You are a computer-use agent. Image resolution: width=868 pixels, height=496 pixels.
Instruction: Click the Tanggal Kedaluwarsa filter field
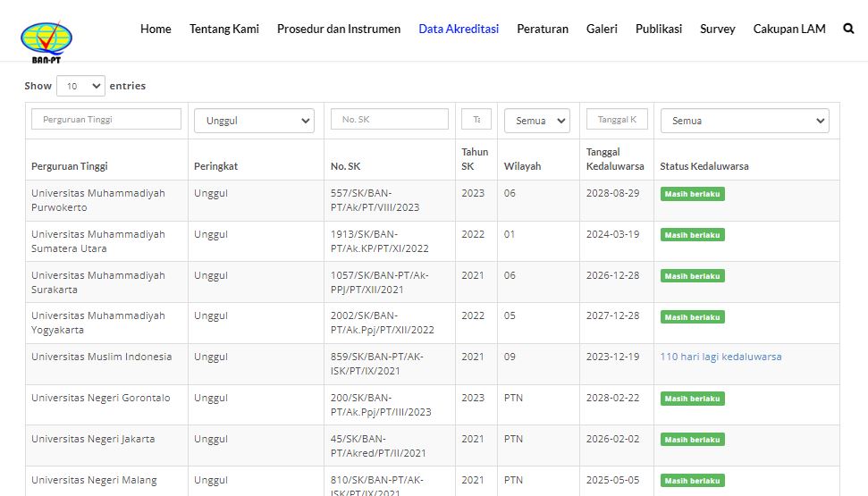617,119
